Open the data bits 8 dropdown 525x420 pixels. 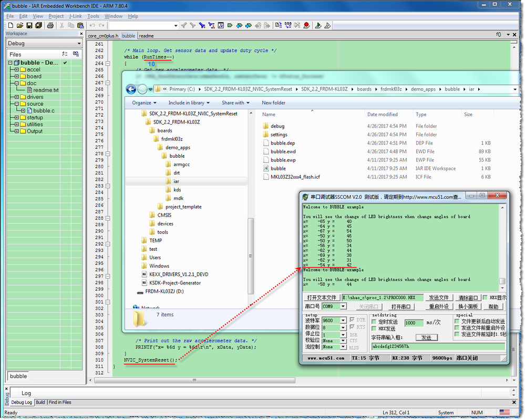coord(343,327)
